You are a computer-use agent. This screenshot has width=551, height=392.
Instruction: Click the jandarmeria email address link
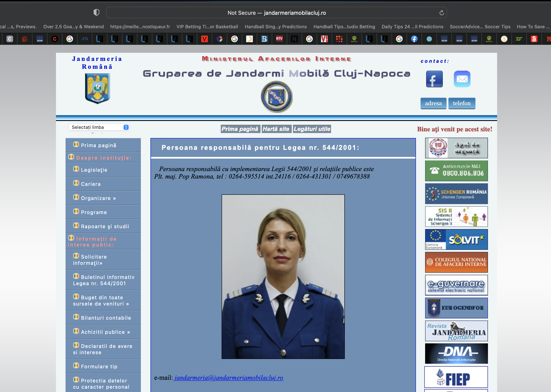[x=229, y=378]
